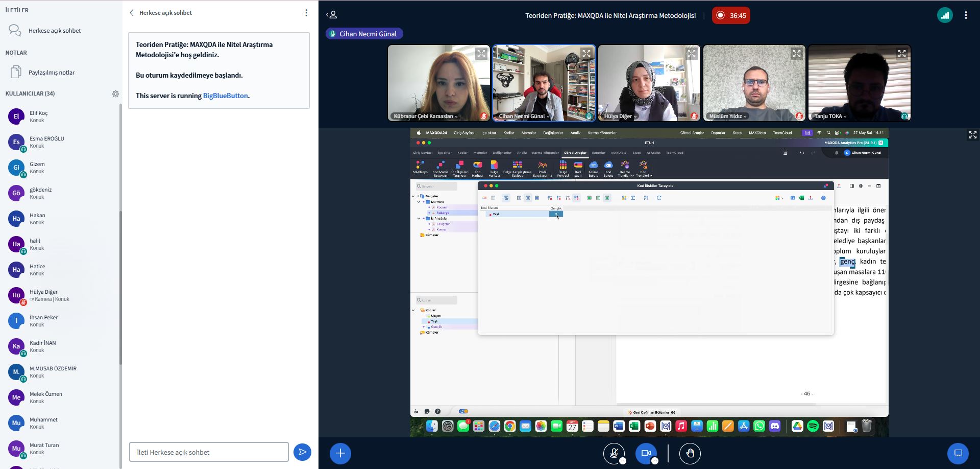The width and height of the screenshot is (980, 469).
Task: Open Paylaşılmış notlar in the sidebar
Action: tap(51, 73)
